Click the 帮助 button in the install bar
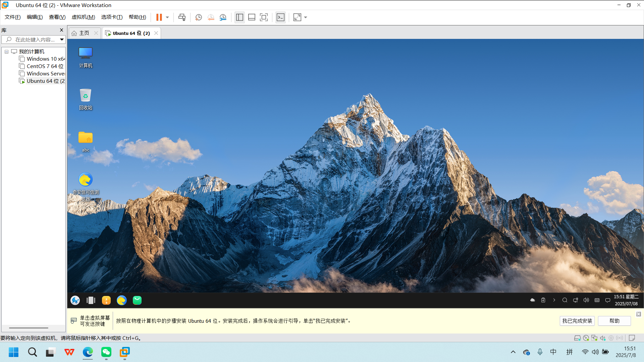The image size is (644, 362). tap(614, 321)
